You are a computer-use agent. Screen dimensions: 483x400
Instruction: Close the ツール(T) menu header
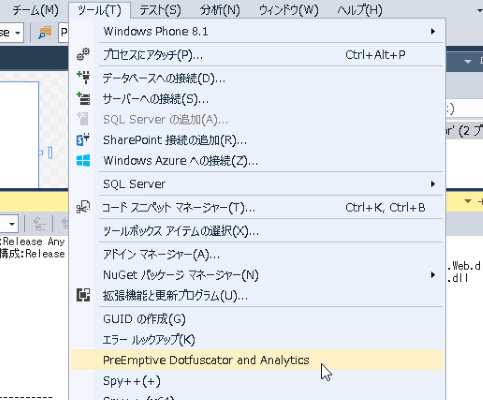(x=99, y=10)
